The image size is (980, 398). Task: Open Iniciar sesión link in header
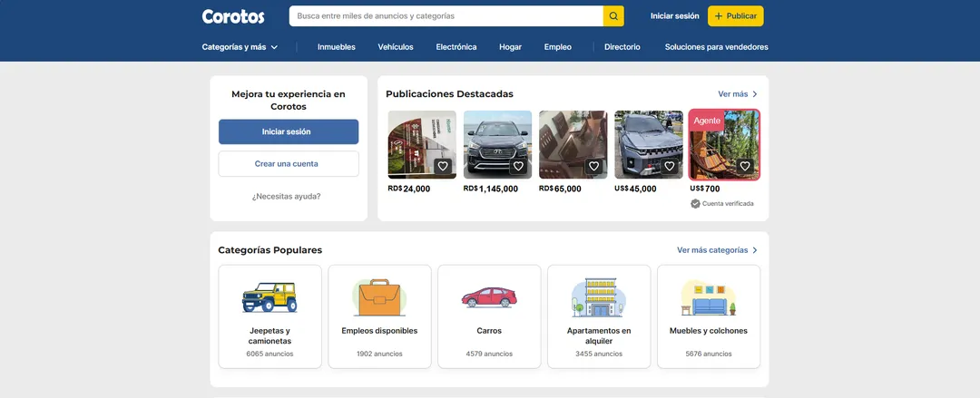[x=674, y=16]
